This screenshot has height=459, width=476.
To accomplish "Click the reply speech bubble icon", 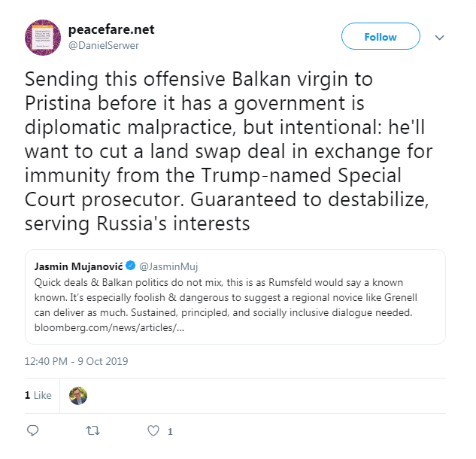I will pos(32,431).
